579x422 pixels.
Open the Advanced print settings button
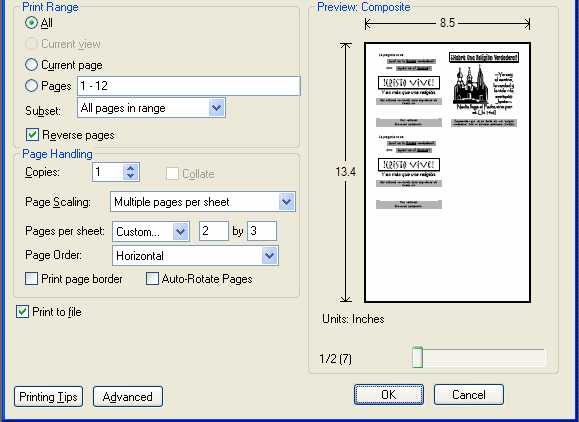[x=128, y=397]
